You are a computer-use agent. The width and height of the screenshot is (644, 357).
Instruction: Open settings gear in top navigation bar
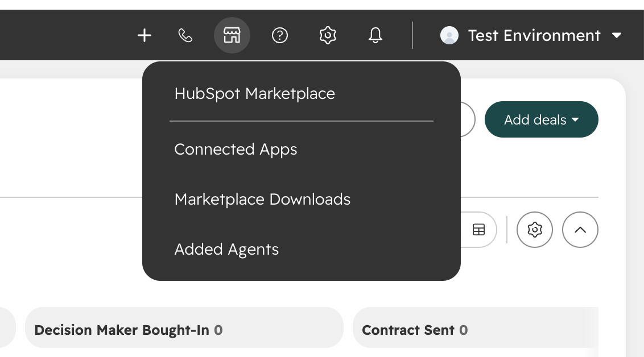pos(328,35)
